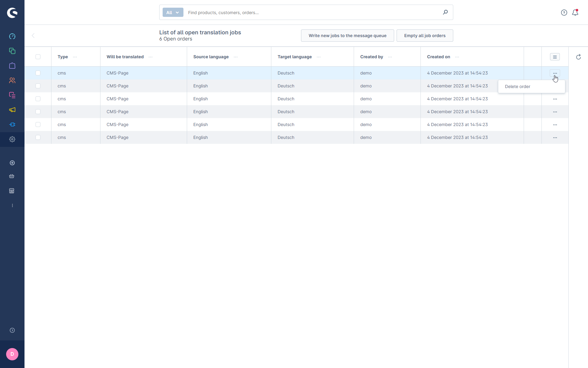Screen dimensions: 588x368
Task: Click the Shopware logo
Action: pyautogui.click(x=12, y=13)
